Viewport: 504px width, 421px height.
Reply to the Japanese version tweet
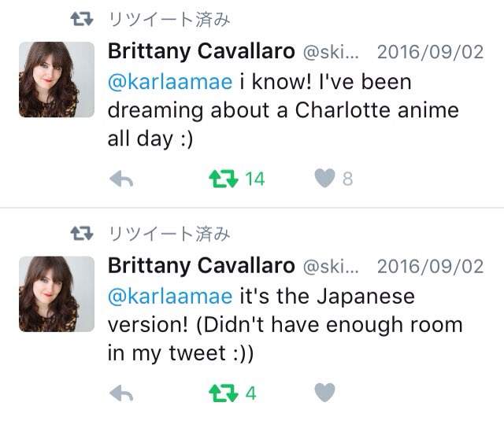click(120, 393)
